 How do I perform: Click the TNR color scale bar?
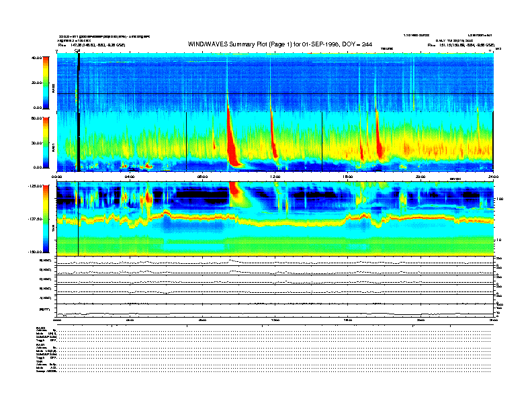pos(46,219)
